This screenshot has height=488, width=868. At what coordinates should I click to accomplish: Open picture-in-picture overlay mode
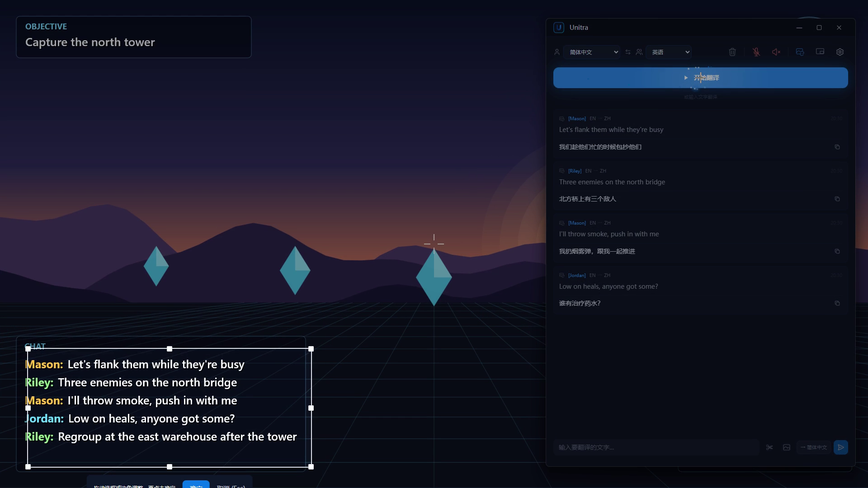pos(820,52)
